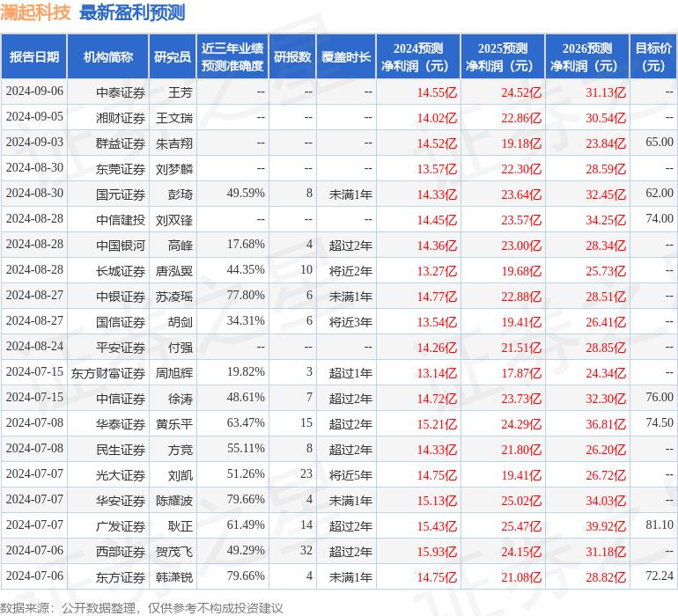This screenshot has height=616, width=678.
Task: Click analyst name 唐泓翼
Action: click(x=174, y=271)
